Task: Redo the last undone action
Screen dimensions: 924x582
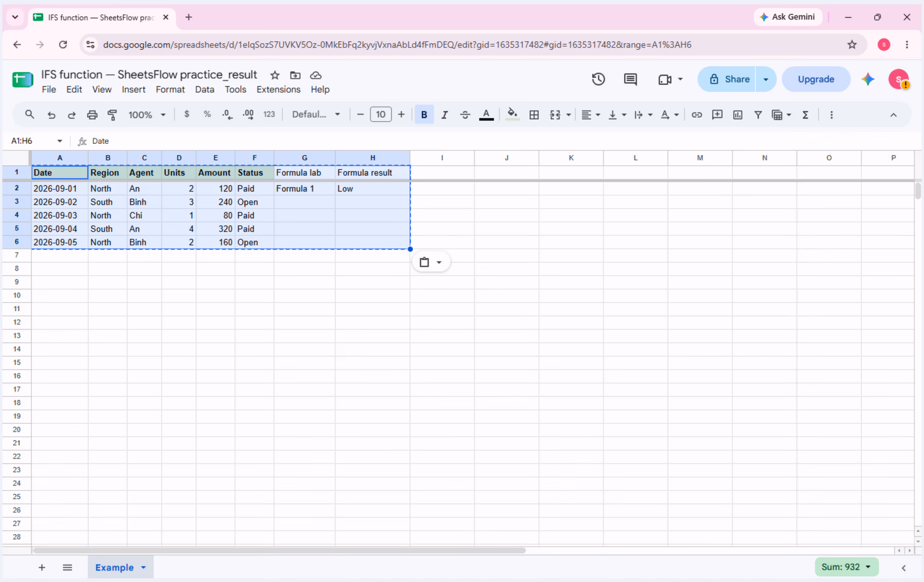Action: (71, 115)
